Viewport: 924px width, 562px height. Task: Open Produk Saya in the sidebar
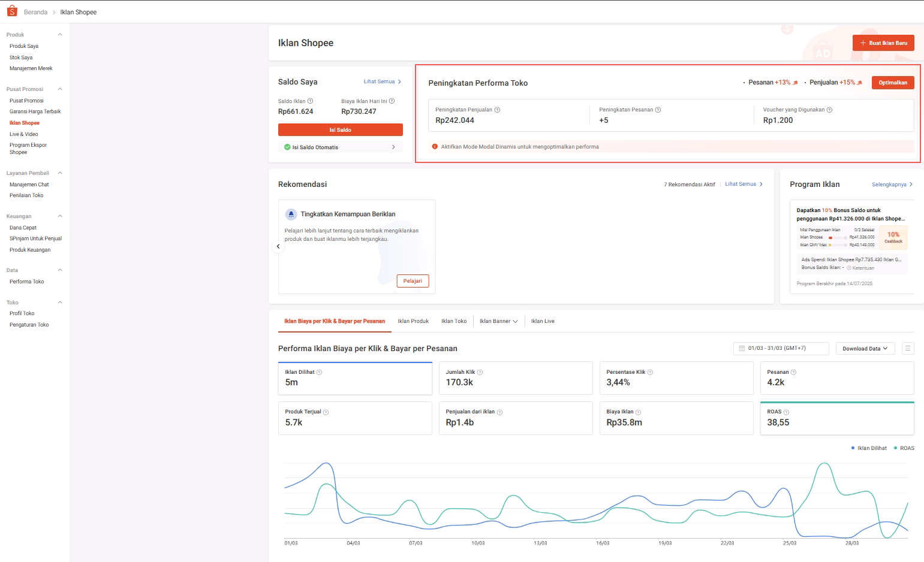coord(24,46)
